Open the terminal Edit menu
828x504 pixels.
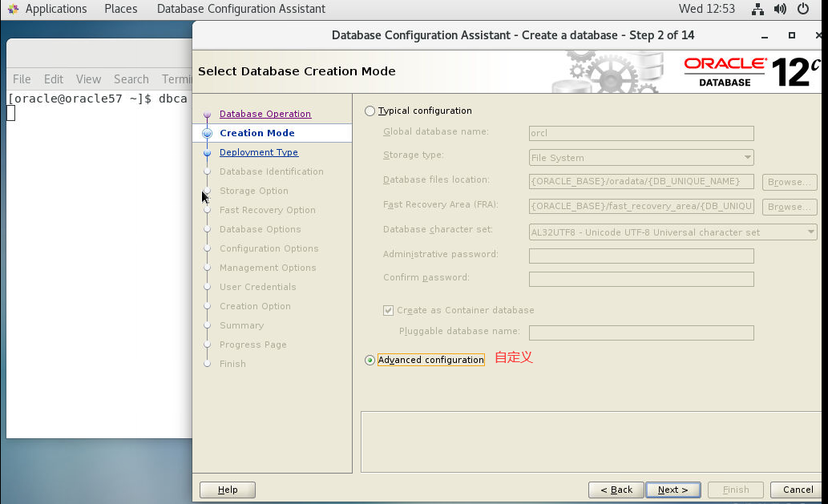click(x=54, y=79)
